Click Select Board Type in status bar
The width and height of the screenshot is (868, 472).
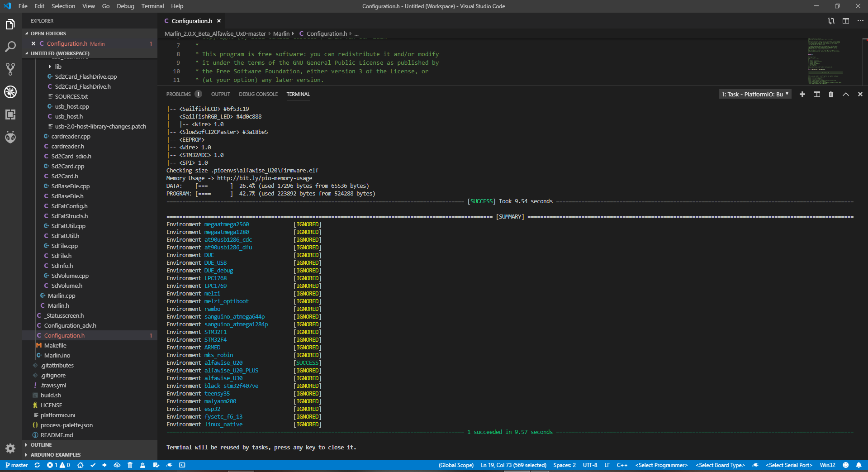(720, 465)
